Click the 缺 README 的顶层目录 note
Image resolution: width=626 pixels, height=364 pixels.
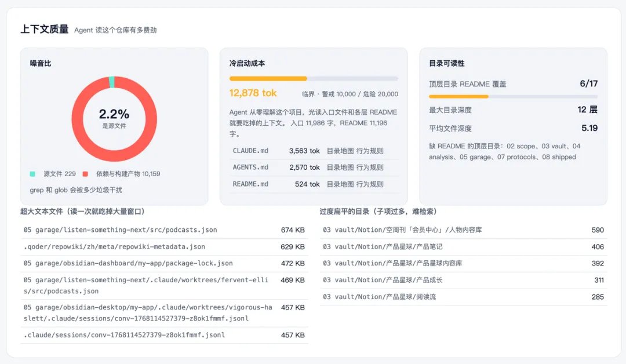pyautogui.click(x=505, y=152)
